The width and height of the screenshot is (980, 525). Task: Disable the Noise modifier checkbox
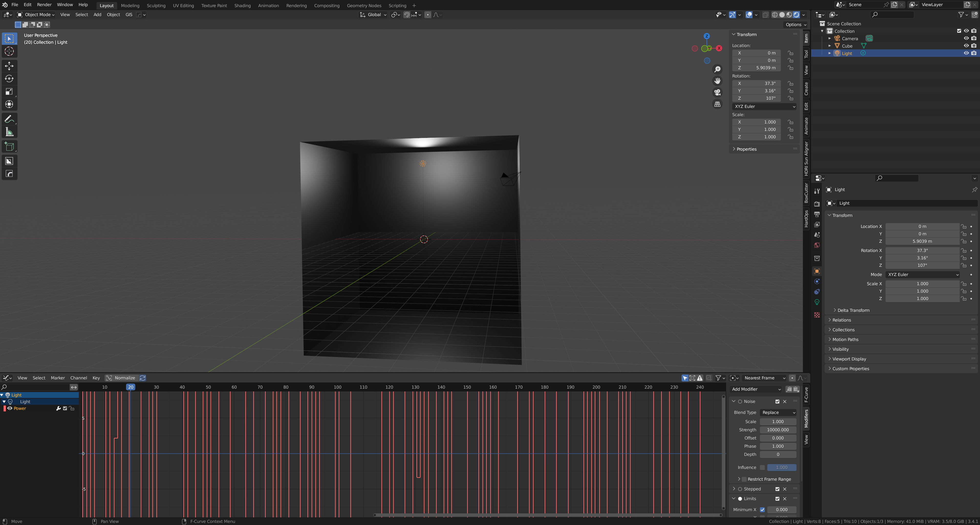pos(777,401)
